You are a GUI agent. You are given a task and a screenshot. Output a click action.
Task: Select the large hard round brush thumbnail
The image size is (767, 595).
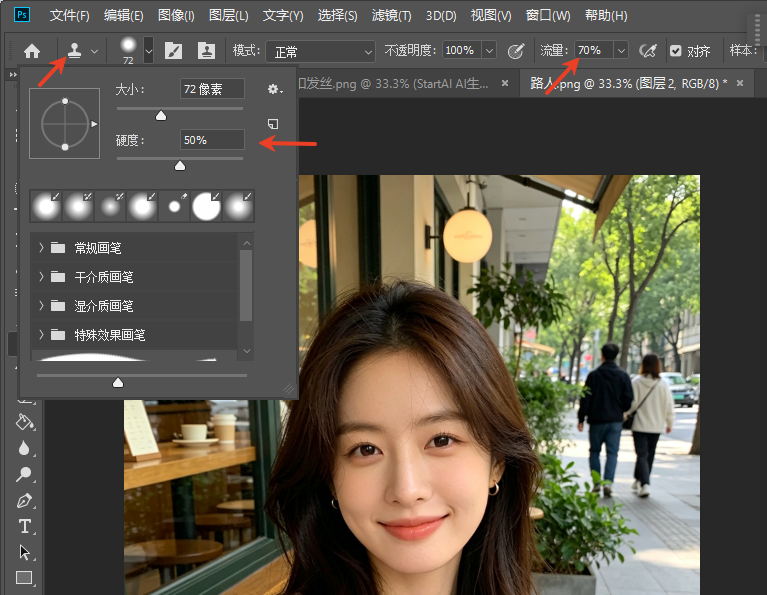tap(206, 206)
